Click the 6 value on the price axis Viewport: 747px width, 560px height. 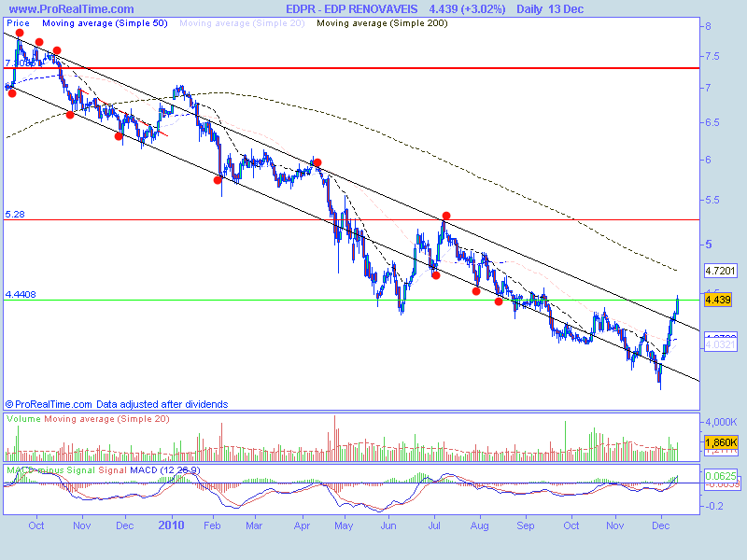click(x=709, y=160)
